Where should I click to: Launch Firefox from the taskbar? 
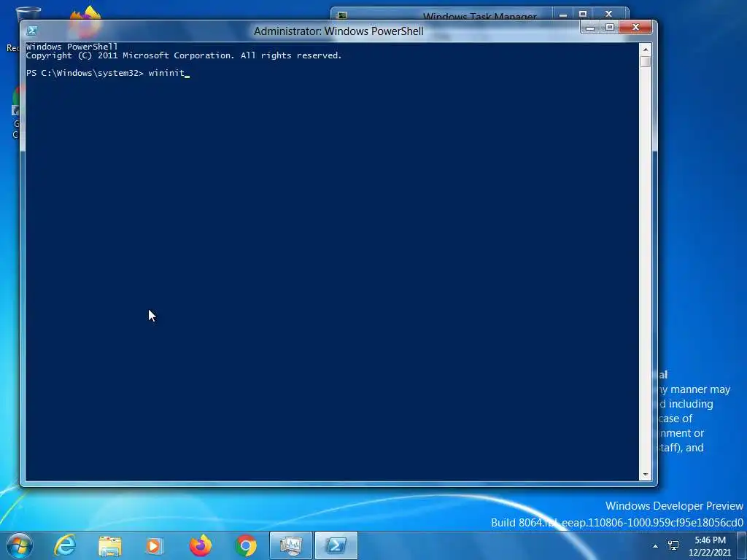click(x=201, y=545)
